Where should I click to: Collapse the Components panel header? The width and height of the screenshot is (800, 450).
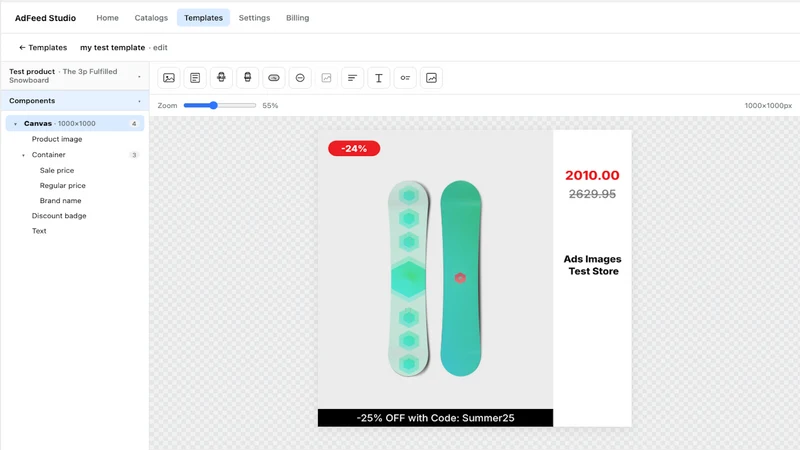[74, 101]
